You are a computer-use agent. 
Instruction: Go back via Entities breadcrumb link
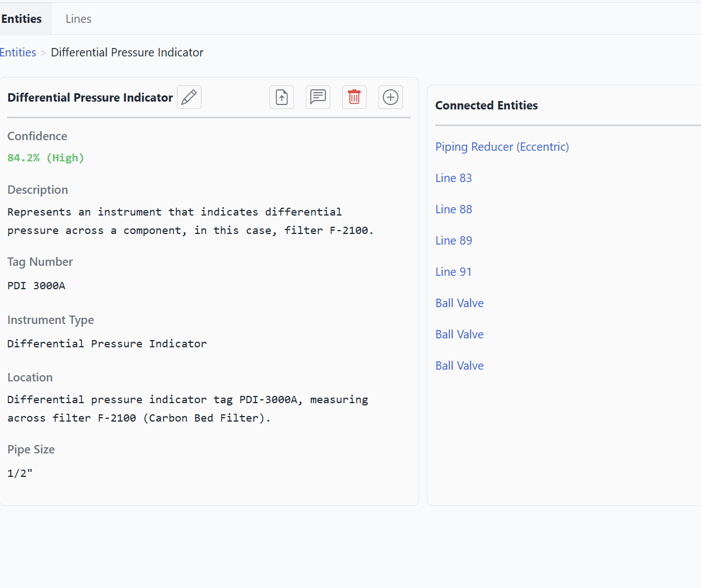click(18, 52)
